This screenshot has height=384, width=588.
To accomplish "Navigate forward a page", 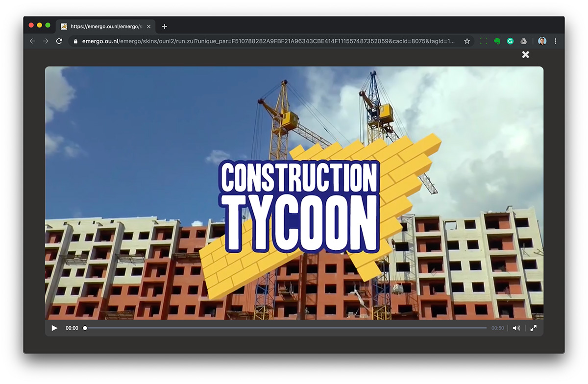I will 45,41.
